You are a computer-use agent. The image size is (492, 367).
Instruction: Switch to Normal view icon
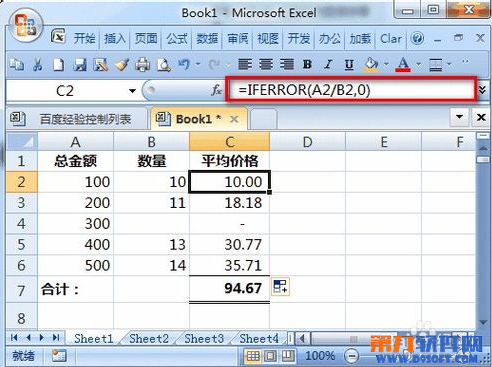point(253,356)
